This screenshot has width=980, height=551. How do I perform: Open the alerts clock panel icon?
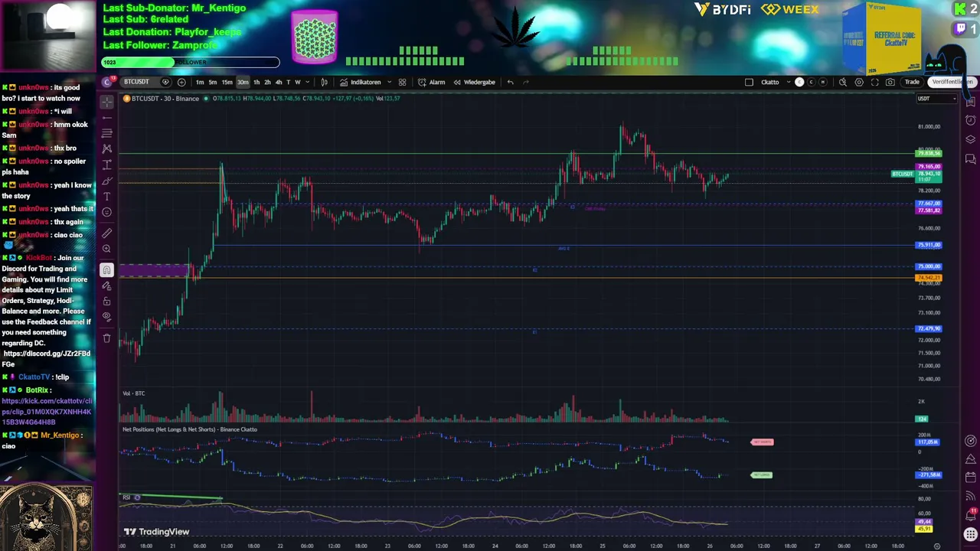coord(971,120)
